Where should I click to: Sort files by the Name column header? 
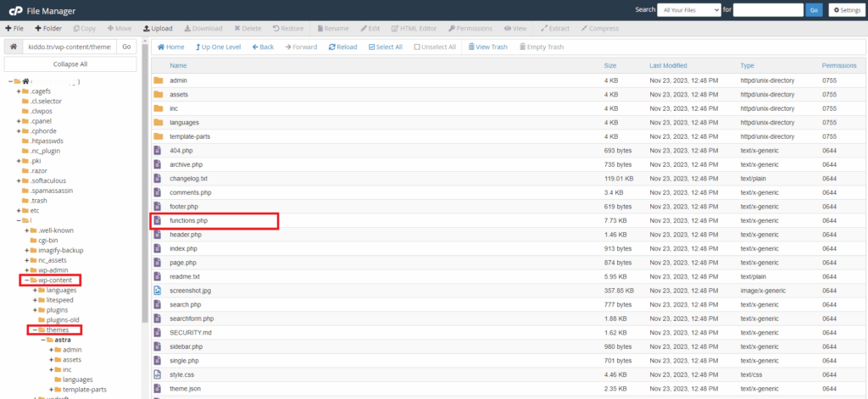tap(178, 65)
